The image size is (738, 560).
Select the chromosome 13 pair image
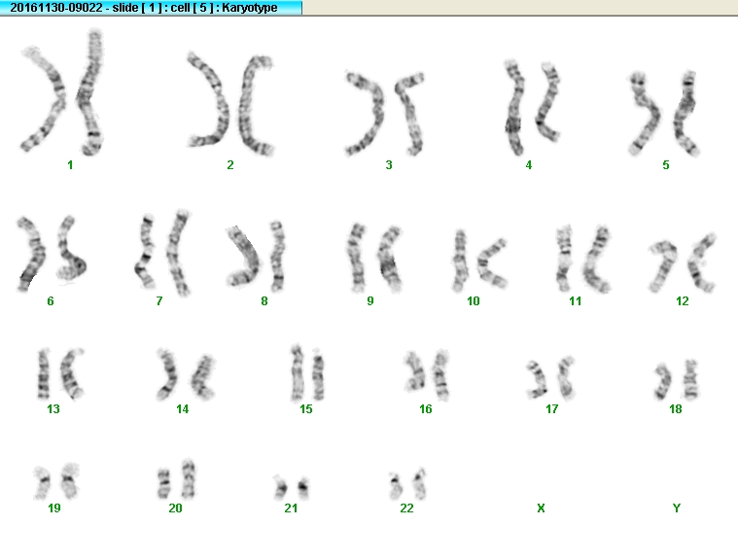click(x=60, y=374)
